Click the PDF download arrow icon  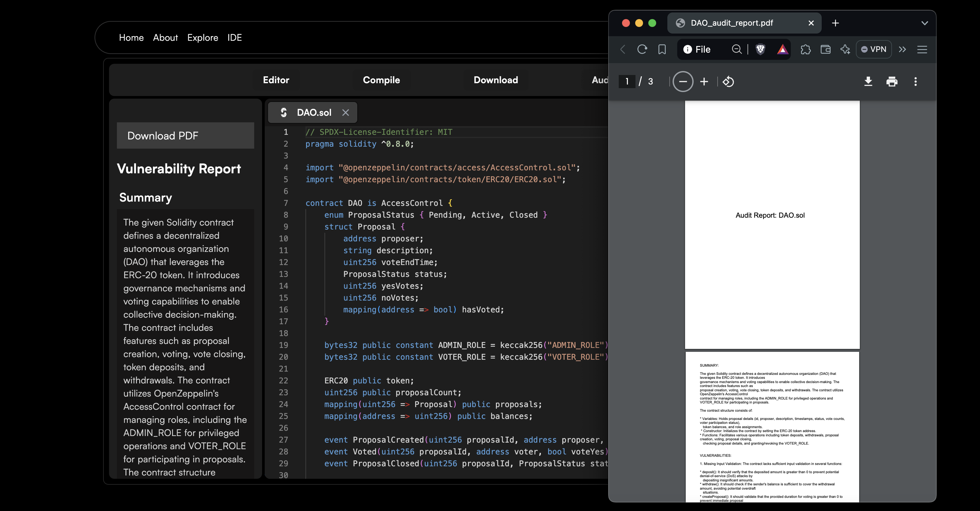(868, 81)
